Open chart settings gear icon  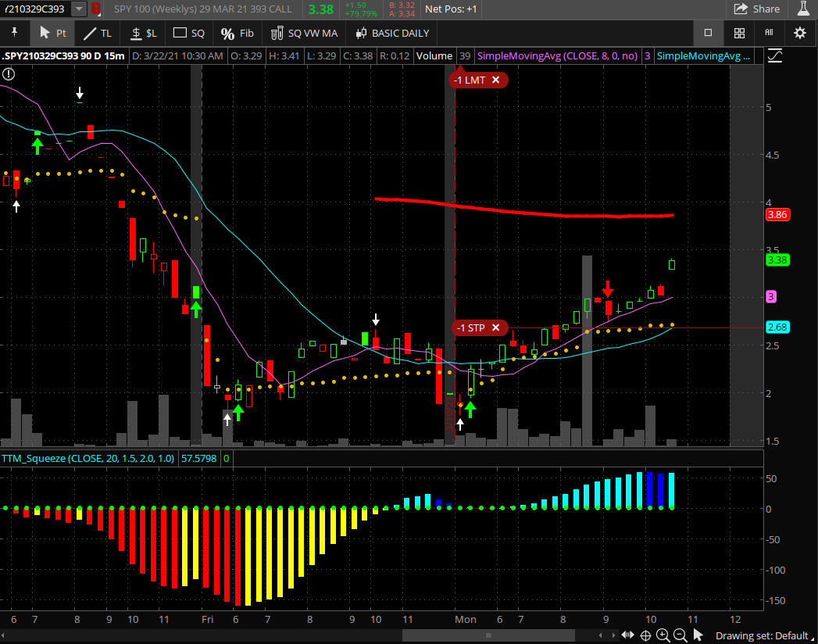[799, 33]
